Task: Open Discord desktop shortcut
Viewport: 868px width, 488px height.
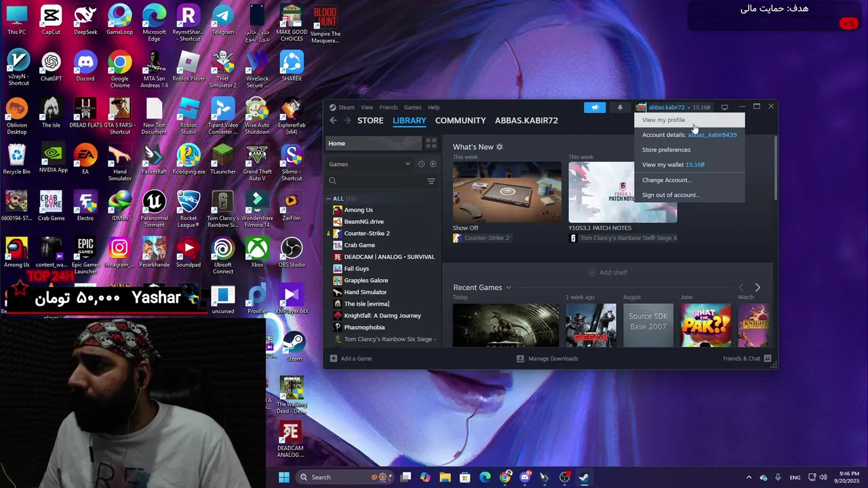Action: coord(85,68)
